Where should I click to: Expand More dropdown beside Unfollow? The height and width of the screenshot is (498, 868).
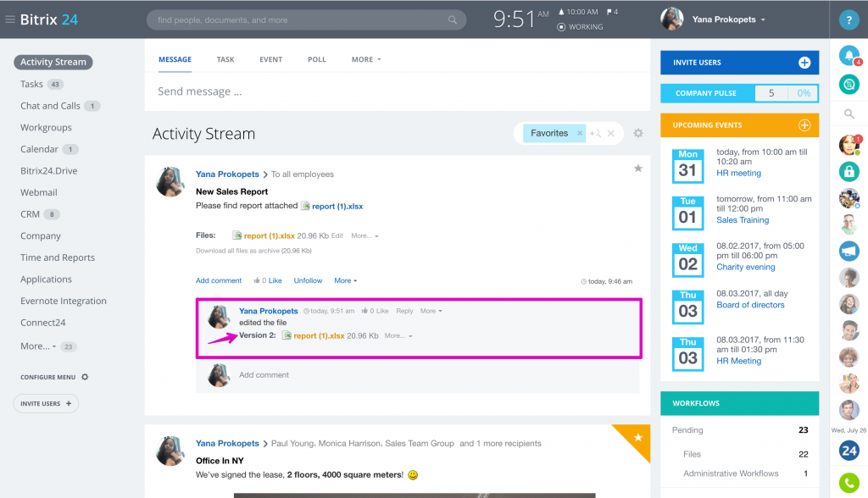coord(346,280)
